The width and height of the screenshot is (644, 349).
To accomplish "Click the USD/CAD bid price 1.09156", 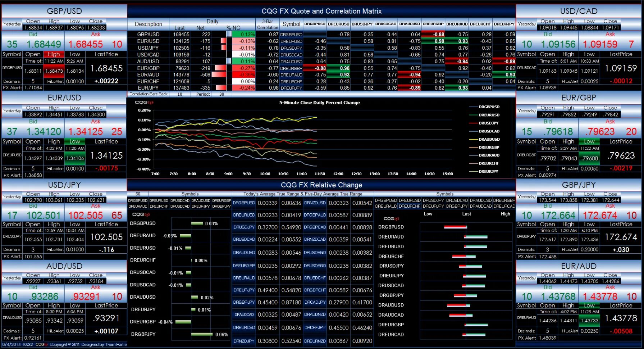I will (x=558, y=45).
